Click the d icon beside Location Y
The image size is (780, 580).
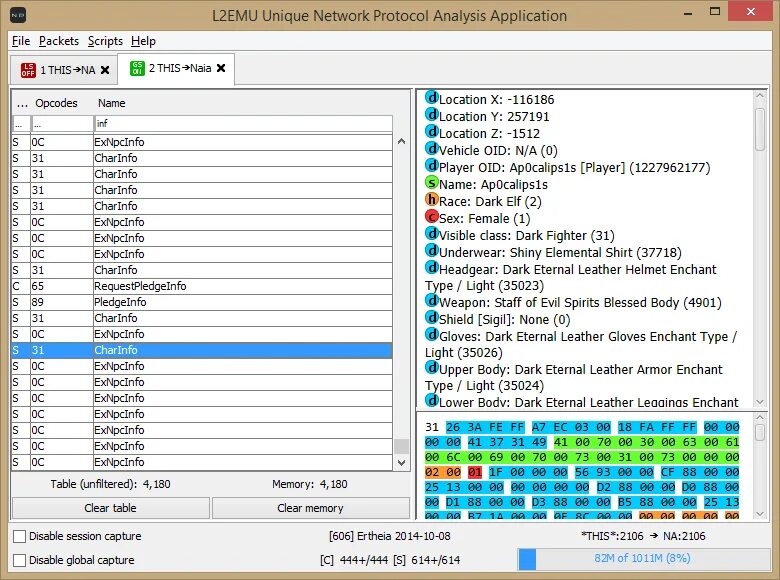(432, 115)
